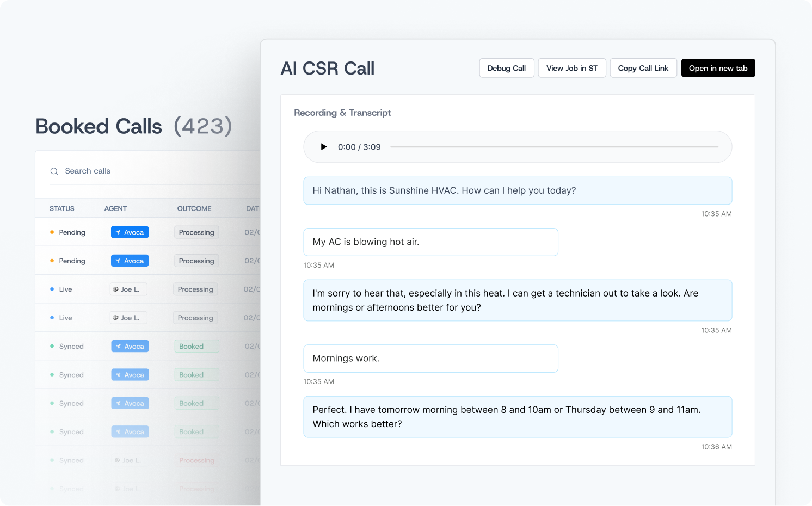Select 'My AC is blowing hot air' message
This screenshot has width=812, height=506.
click(430, 242)
